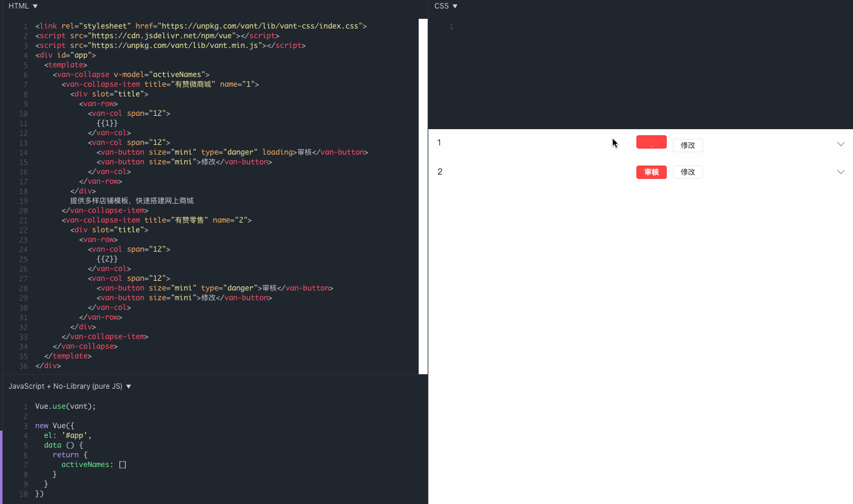Click the HTML editor vertical scrollbar
Viewport: 853px width, 504px height.
click(423, 196)
